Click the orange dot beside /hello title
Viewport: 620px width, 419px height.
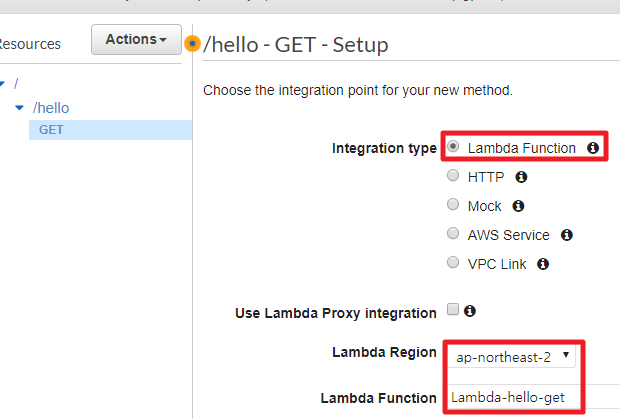pos(193,43)
